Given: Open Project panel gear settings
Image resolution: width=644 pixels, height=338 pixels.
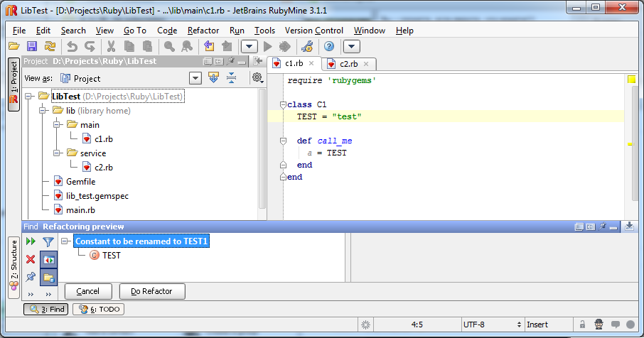Looking at the screenshot, I should coord(257,77).
